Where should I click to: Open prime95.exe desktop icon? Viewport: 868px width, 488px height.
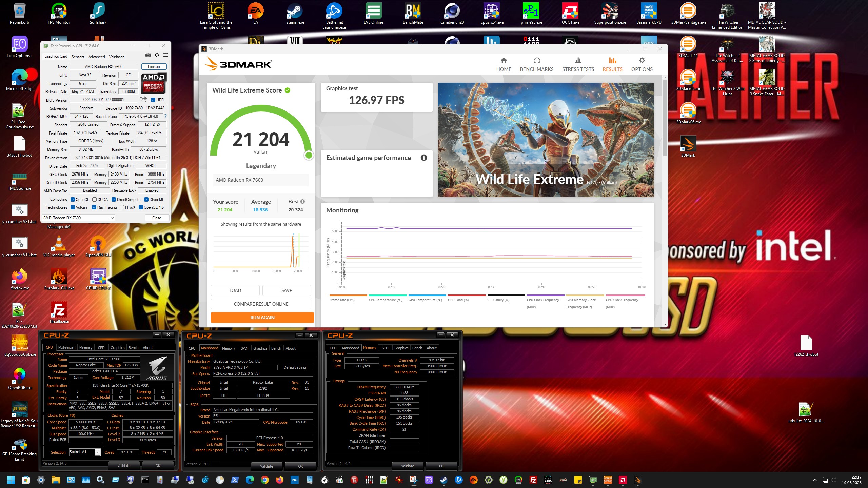click(531, 14)
